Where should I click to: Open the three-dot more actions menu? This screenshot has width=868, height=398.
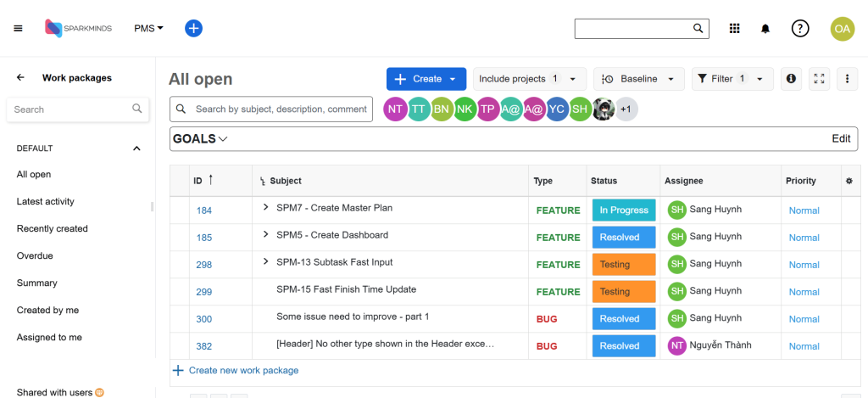(x=848, y=79)
